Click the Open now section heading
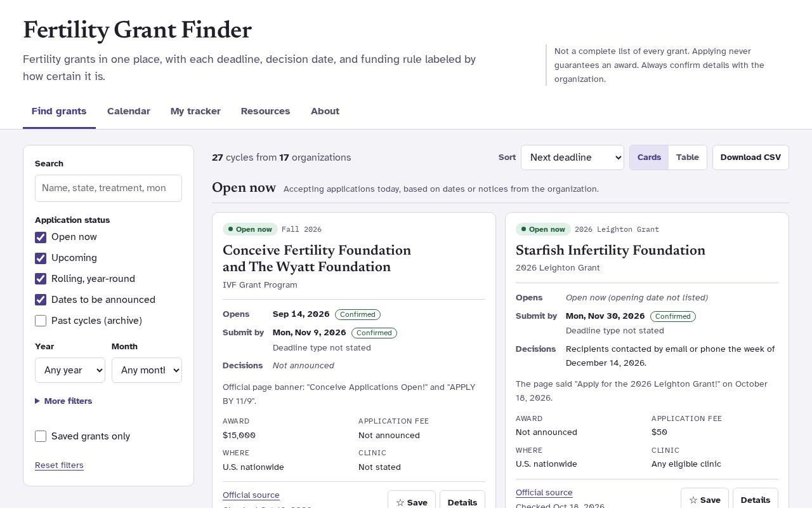This screenshot has height=508, width=812. point(244,188)
